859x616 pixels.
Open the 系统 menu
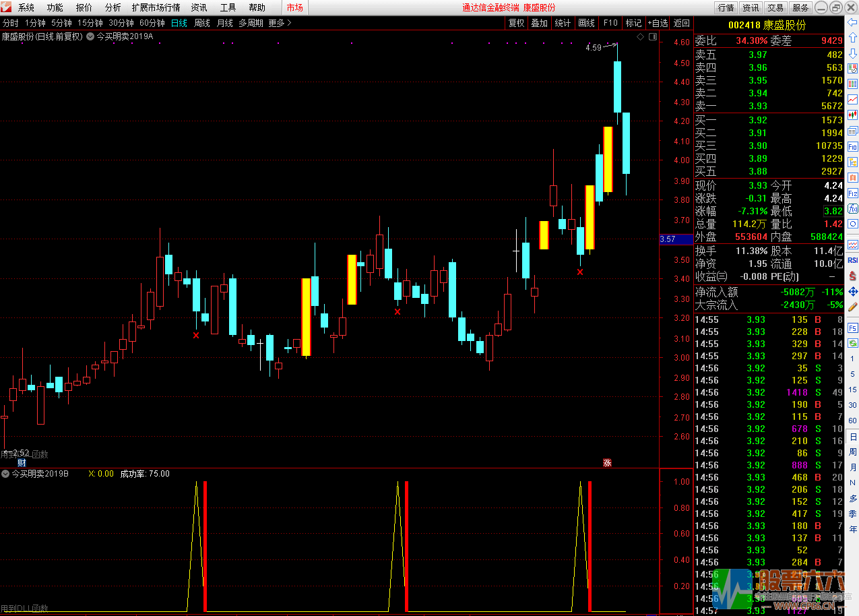26,7
